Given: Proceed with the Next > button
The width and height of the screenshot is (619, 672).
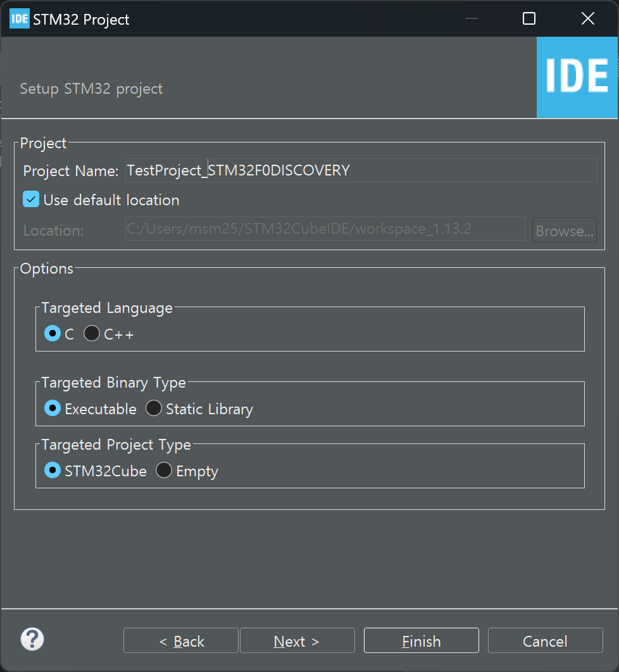Looking at the screenshot, I should click(x=297, y=640).
